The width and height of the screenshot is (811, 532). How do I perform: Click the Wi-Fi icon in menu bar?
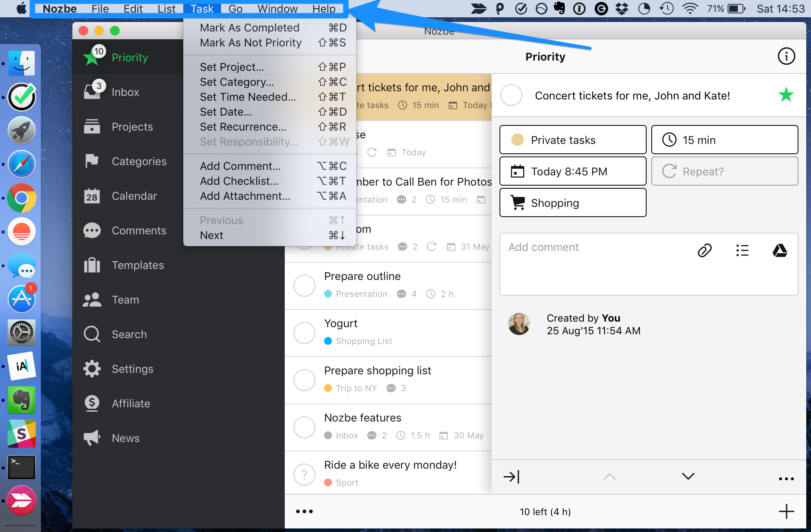click(690, 9)
